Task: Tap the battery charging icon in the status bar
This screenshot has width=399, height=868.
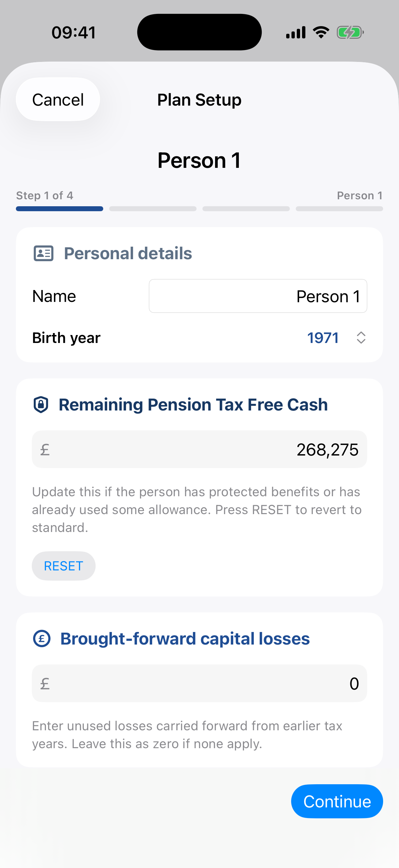Action: tap(350, 33)
